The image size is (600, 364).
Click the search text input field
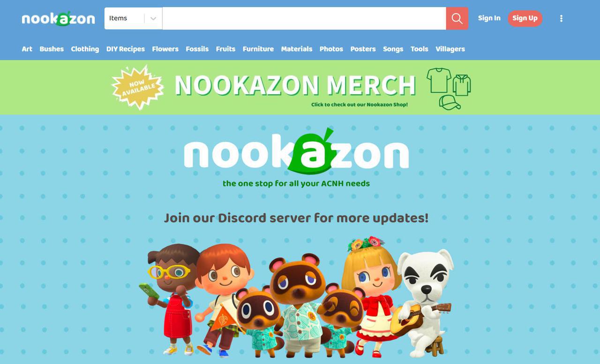coord(304,18)
